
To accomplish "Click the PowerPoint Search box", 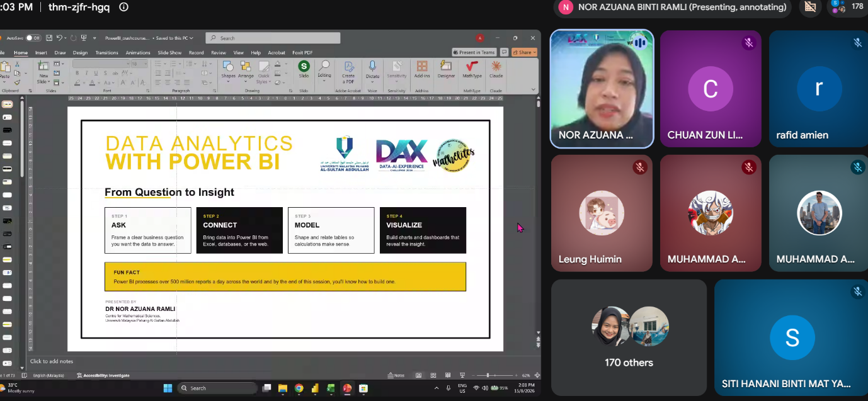I will coord(273,38).
